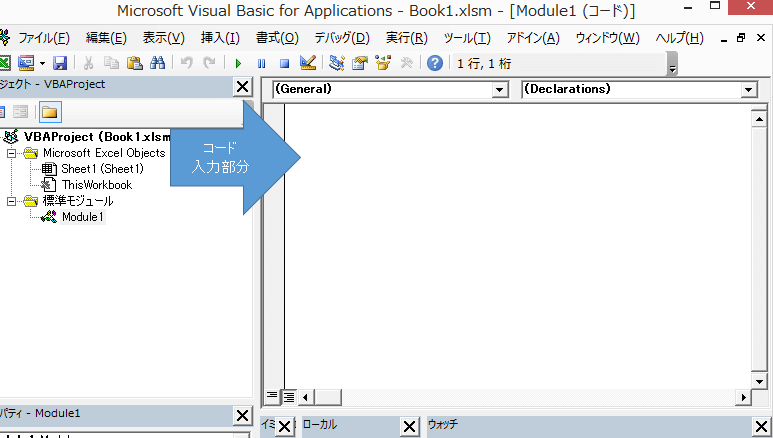773x438 pixels.
Task: Open the ファイル(F) menu
Action: coord(44,38)
